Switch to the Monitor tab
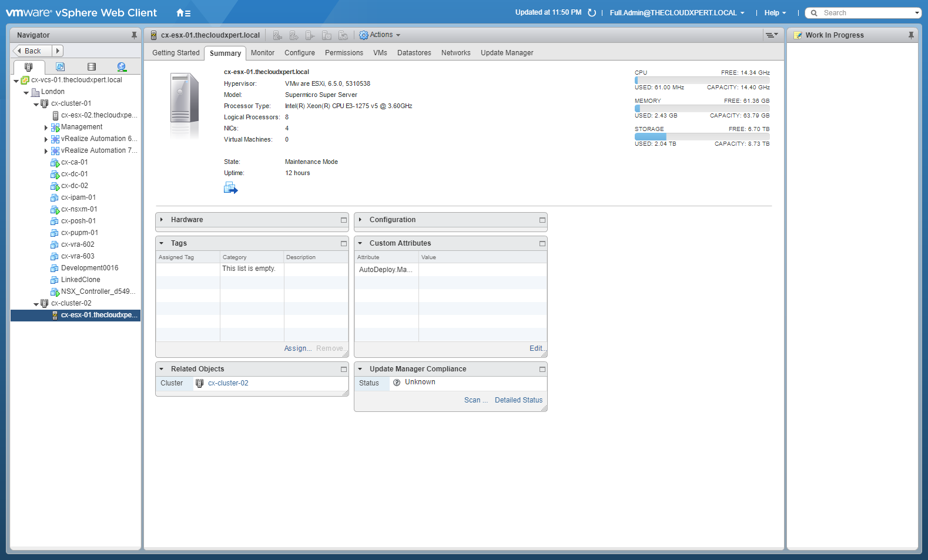The height and width of the screenshot is (560, 928). [x=262, y=53]
